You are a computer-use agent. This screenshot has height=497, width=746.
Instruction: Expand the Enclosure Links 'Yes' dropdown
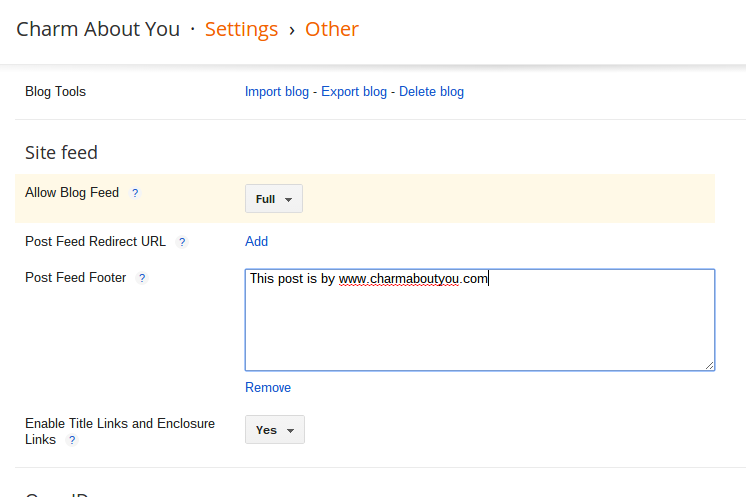coord(275,430)
